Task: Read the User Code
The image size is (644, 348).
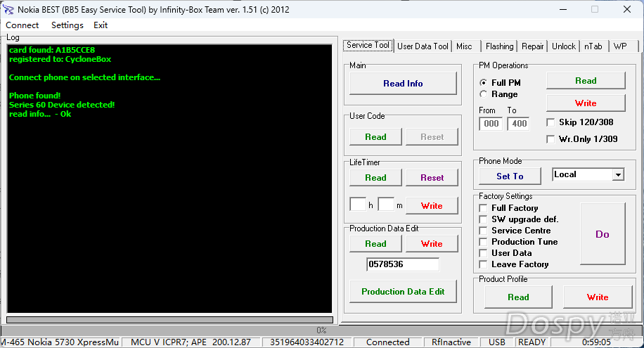Action: click(x=375, y=137)
